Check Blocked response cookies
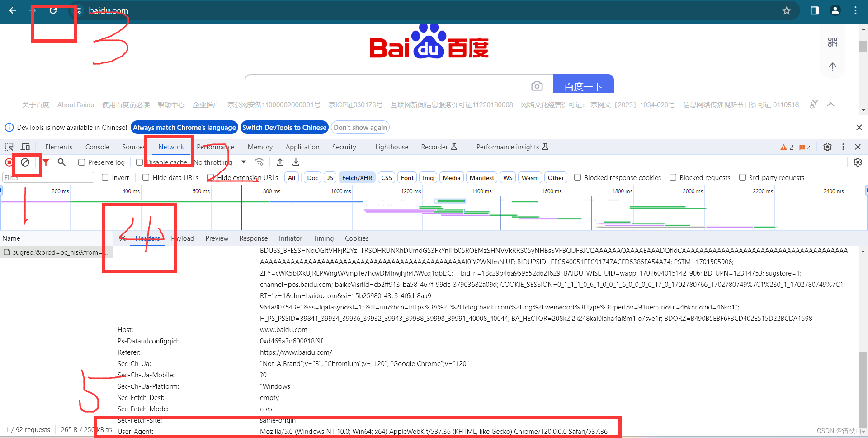The height and width of the screenshot is (438, 868). click(577, 177)
